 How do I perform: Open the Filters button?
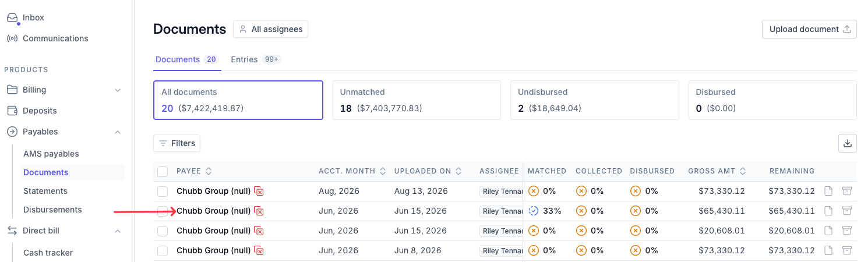(x=177, y=143)
